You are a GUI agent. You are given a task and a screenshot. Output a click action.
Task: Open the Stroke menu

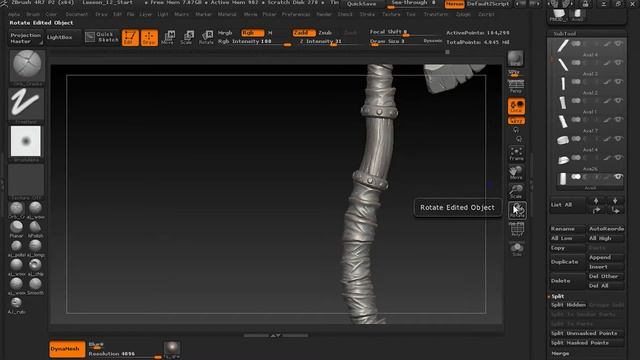(367, 14)
